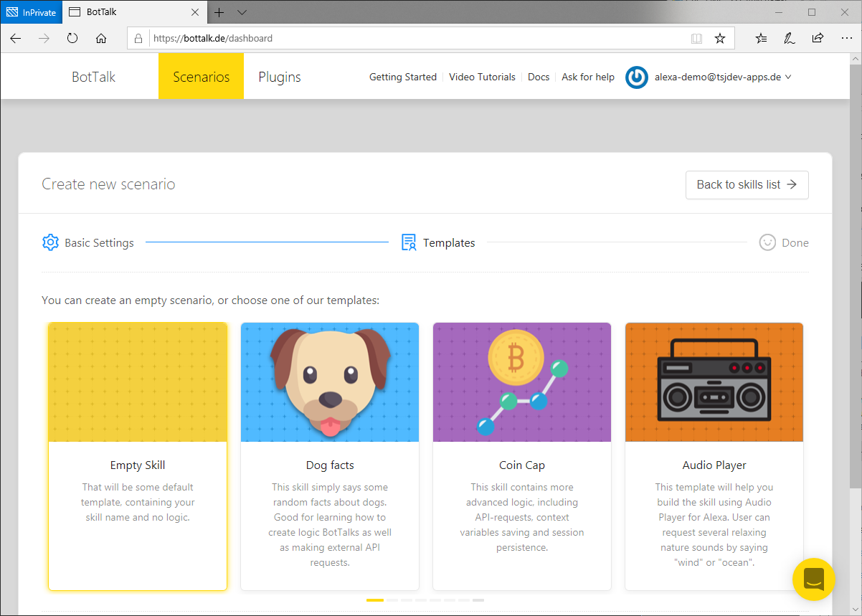Click Back to skills list button
Screen dimensions: 862x616
click(x=747, y=184)
